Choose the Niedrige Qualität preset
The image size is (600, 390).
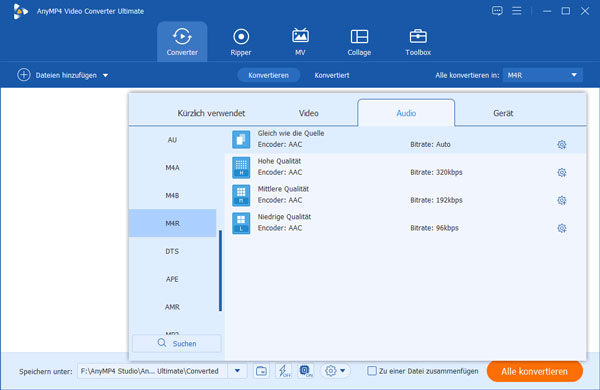coord(406,223)
